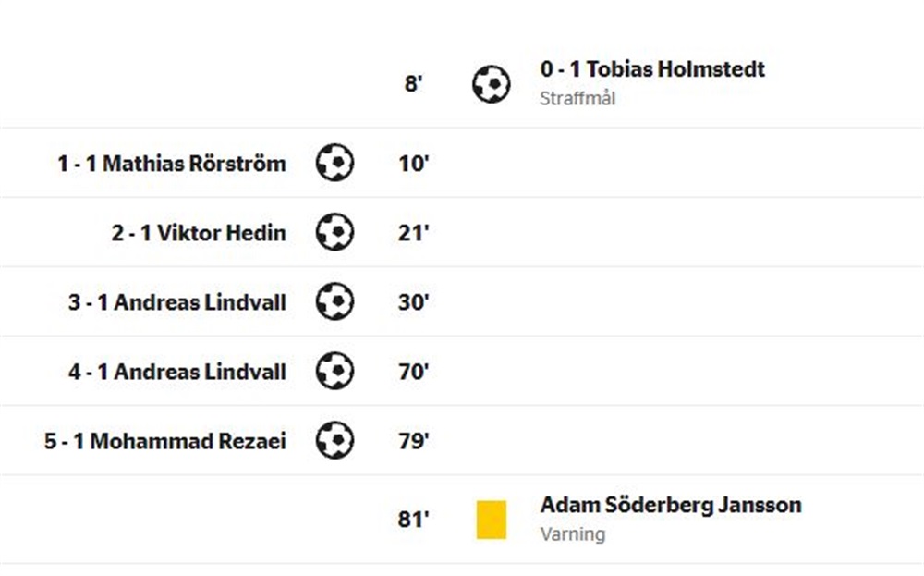The image size is (924, 576).
Task: Click the 21' minute marker
Action: pyautogui.click(x=414, y=233)
